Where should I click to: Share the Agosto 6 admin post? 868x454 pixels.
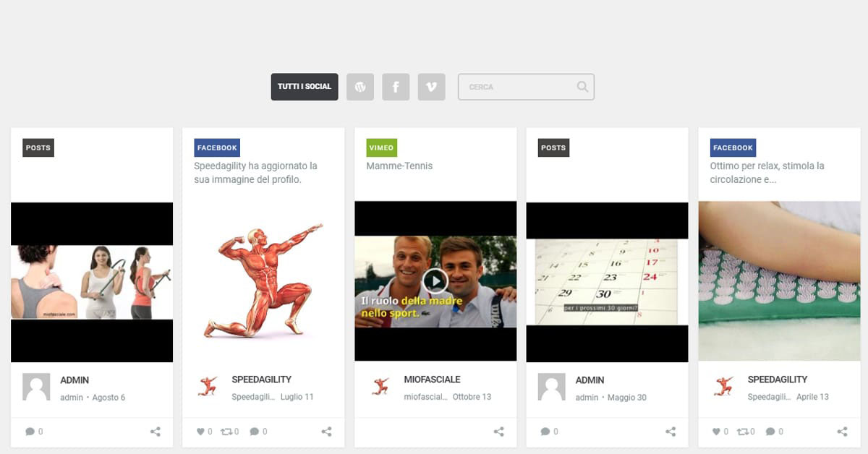(x=156, y=432)
